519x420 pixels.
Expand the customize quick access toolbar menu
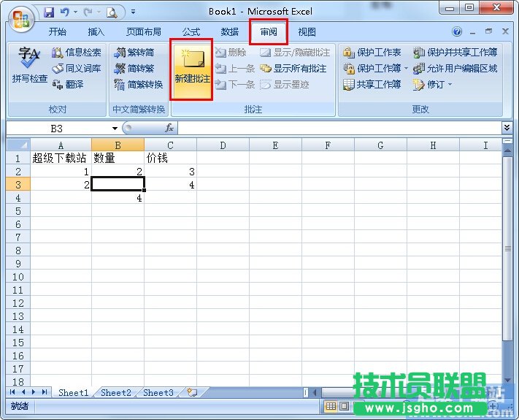pos(133,12)
